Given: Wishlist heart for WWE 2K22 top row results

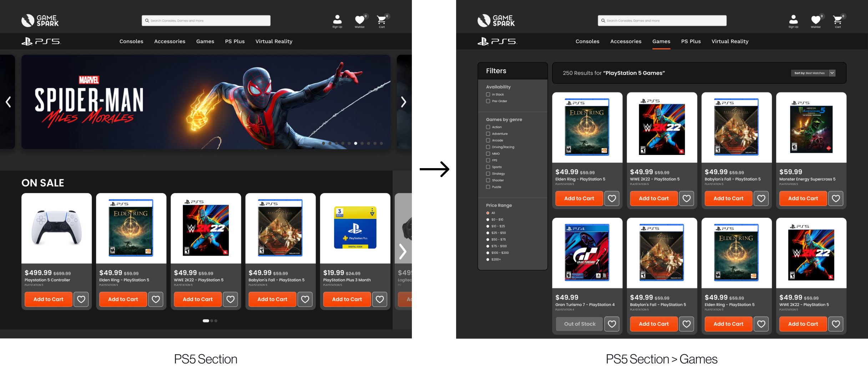Looking at the screenshot, I should pos(687,198).
